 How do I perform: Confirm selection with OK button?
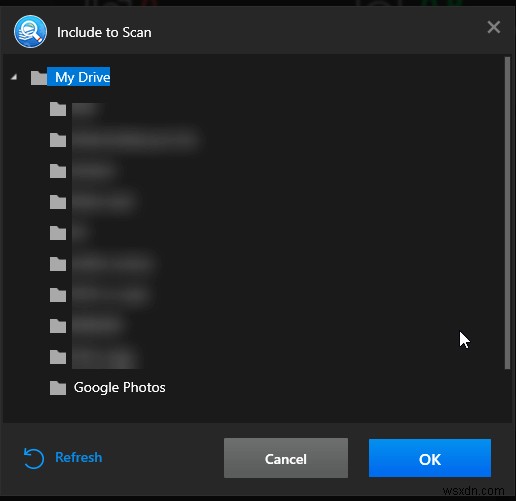point(430,458)
